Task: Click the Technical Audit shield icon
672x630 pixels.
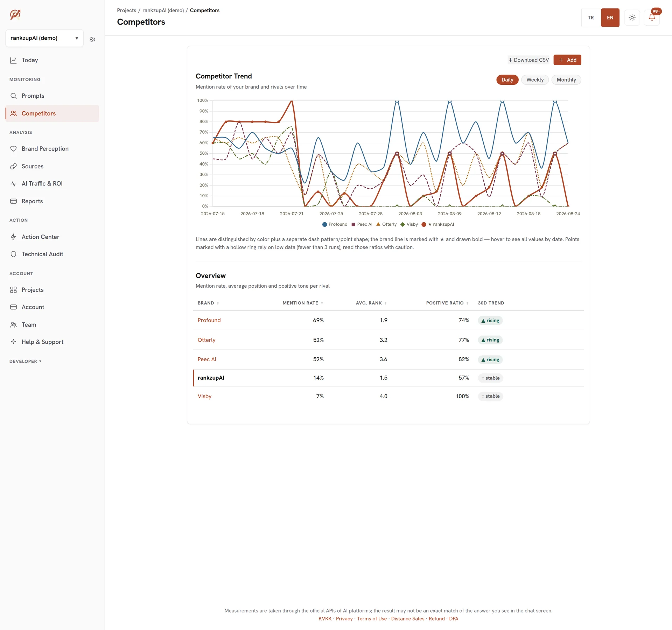Action: pyautogui.click(x=13, y=254)
